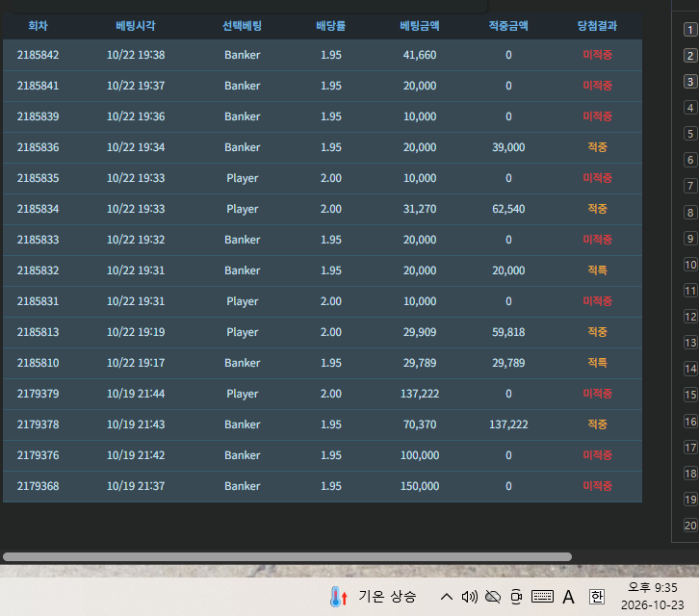The height and width of the screenshot is (616, 699).
Task: Click the 당첨결과 column header
Action: tap(597, 26)
